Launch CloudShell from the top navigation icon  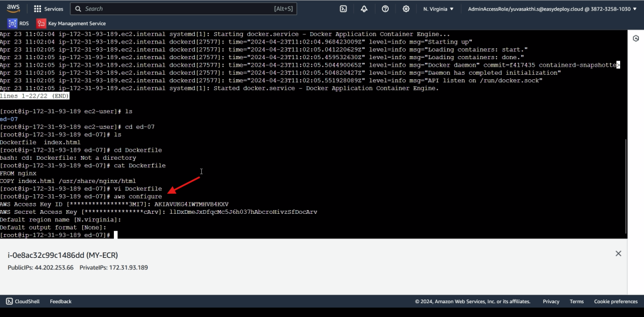(343, 9)
